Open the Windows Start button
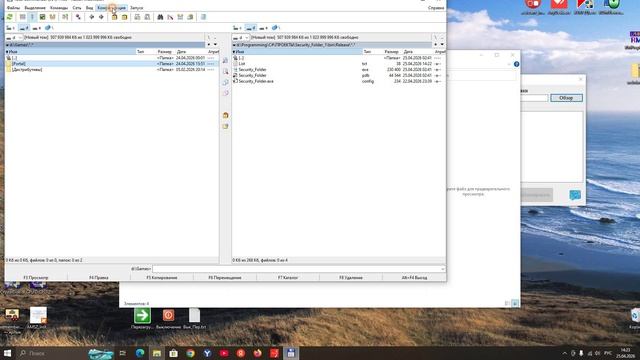 [x=7, y=353]
